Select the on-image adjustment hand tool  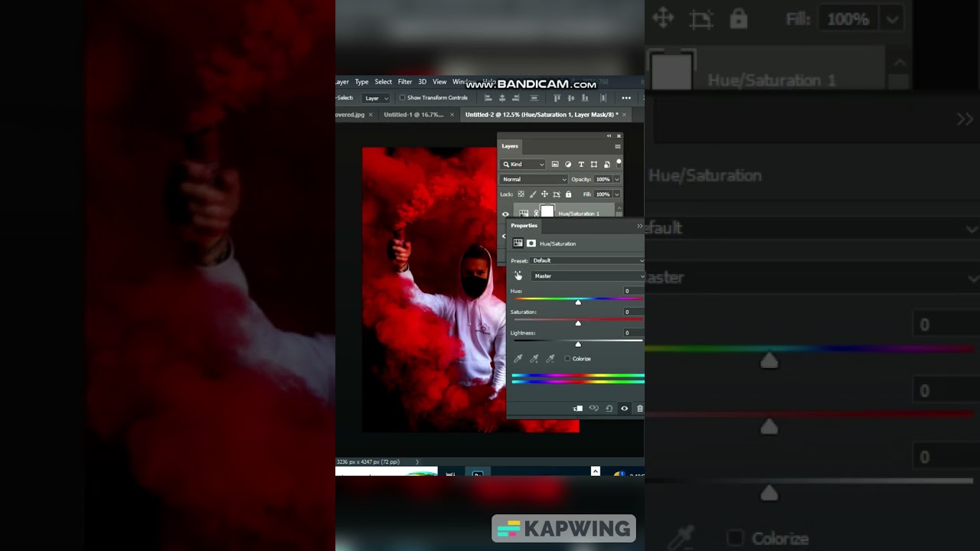(x=518, y=275)
